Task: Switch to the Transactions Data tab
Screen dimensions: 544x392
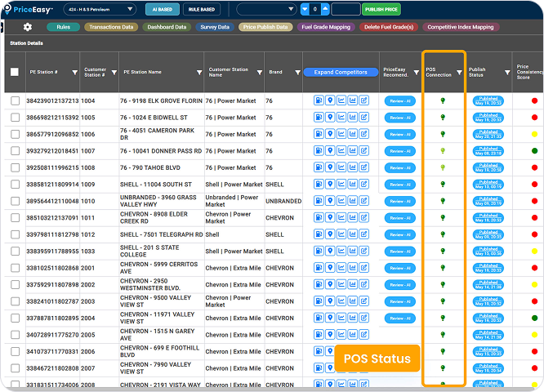Action: (111, 27)
